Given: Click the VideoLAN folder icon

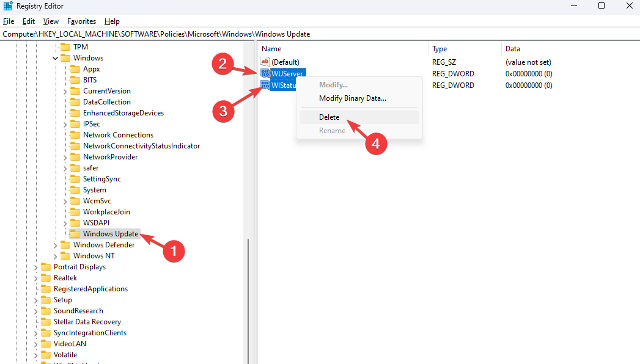Looking at the screenshot, I should (x=46, y=344).
